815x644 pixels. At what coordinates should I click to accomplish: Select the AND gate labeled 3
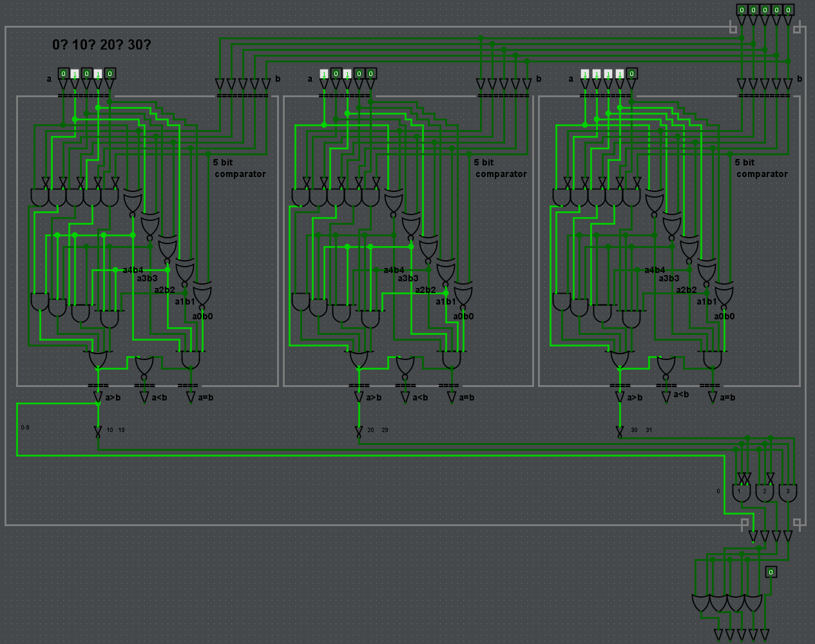[787, 493]
